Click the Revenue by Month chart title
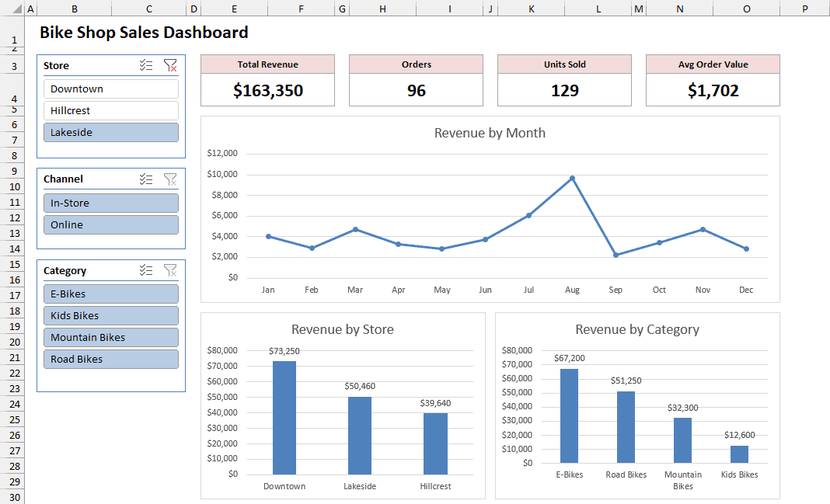The height and width of the screenshot is (504, 830). coord(490,133)
